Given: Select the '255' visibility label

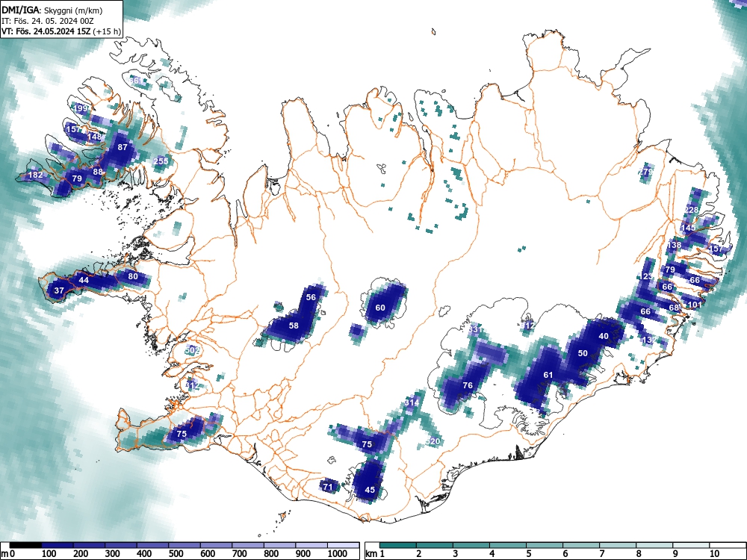Looking at the screenshot, I should (161, 161).
